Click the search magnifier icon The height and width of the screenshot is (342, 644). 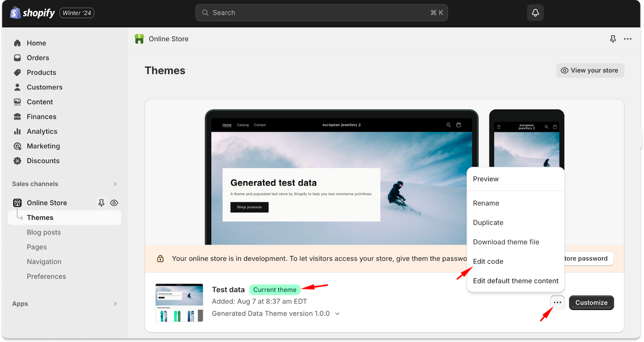tap(205, 13)
